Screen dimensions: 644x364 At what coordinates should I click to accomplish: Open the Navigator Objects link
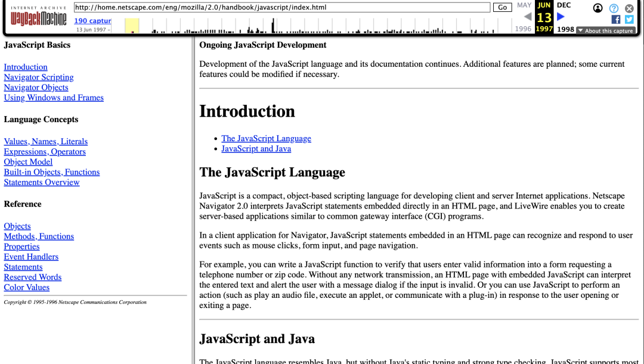coord(36,88)
